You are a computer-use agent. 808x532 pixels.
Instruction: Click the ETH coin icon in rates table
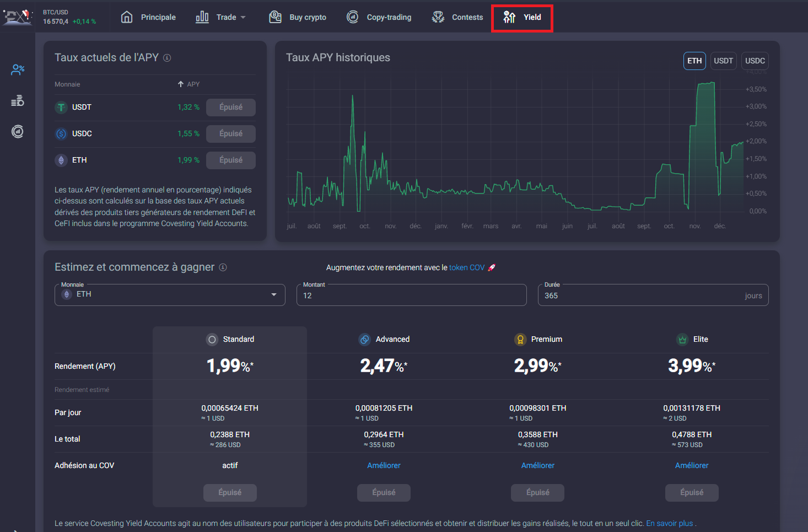click(x=61, y=160)
